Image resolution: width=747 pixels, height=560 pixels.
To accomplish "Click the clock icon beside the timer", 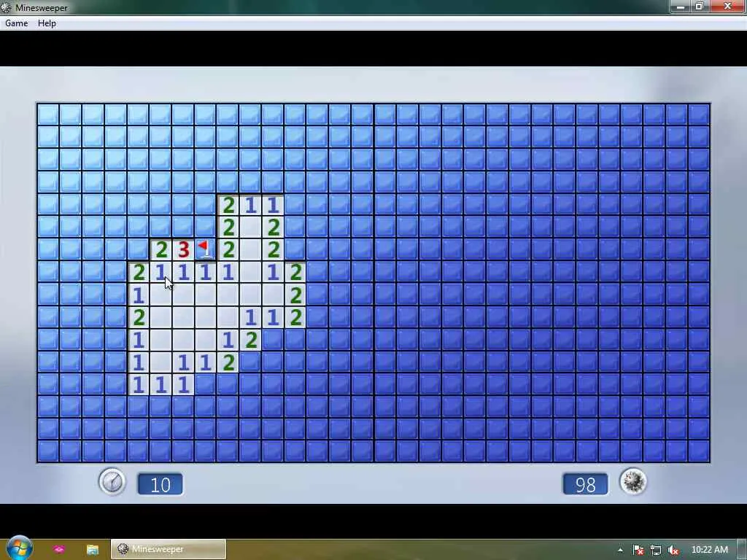I will [x=112, y=481].
